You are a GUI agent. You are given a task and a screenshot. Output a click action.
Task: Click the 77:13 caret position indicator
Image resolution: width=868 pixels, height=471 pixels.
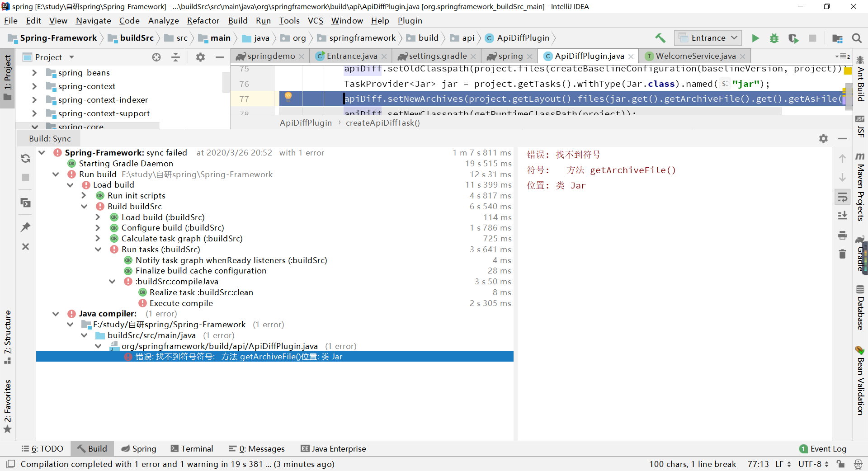758,464
